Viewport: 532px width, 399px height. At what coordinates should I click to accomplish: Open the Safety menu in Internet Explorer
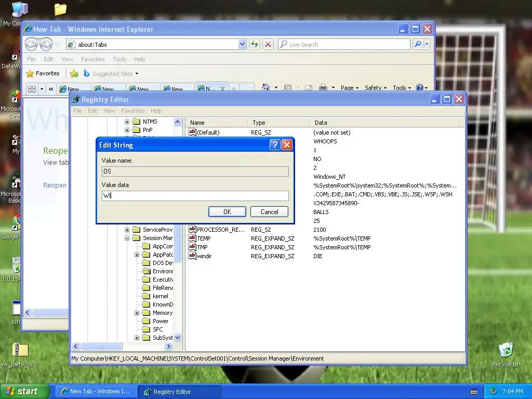pos(376,87)
